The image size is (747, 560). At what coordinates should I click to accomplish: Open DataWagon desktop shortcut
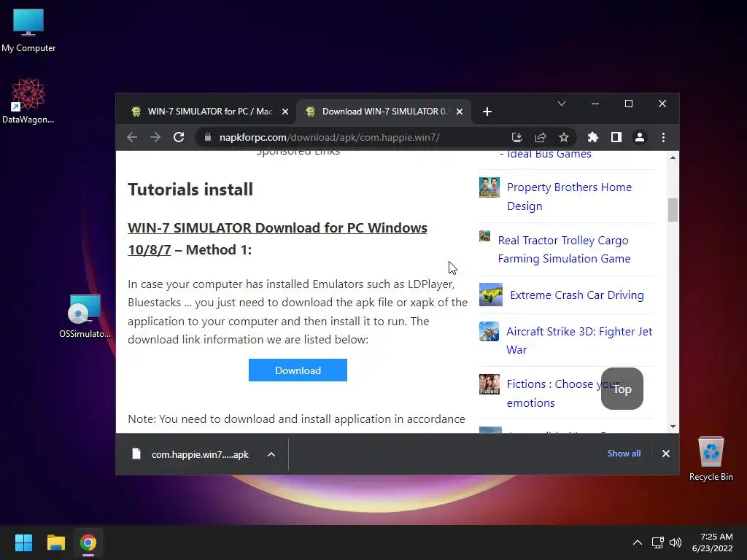pyautogui.click(x=28, y=101)
